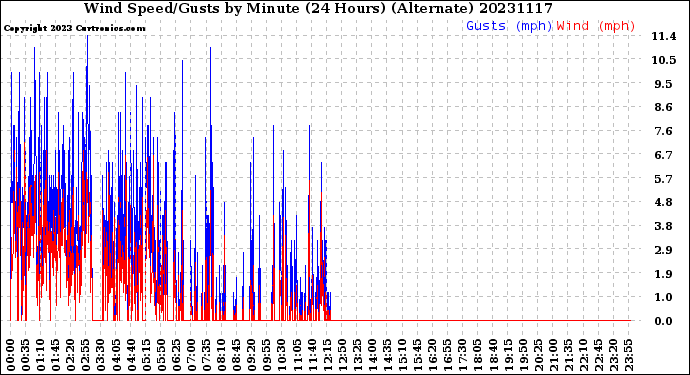Click the 11:05 time label
The height and width of the screenshot is (375, 690).
[x=296, y=356]
